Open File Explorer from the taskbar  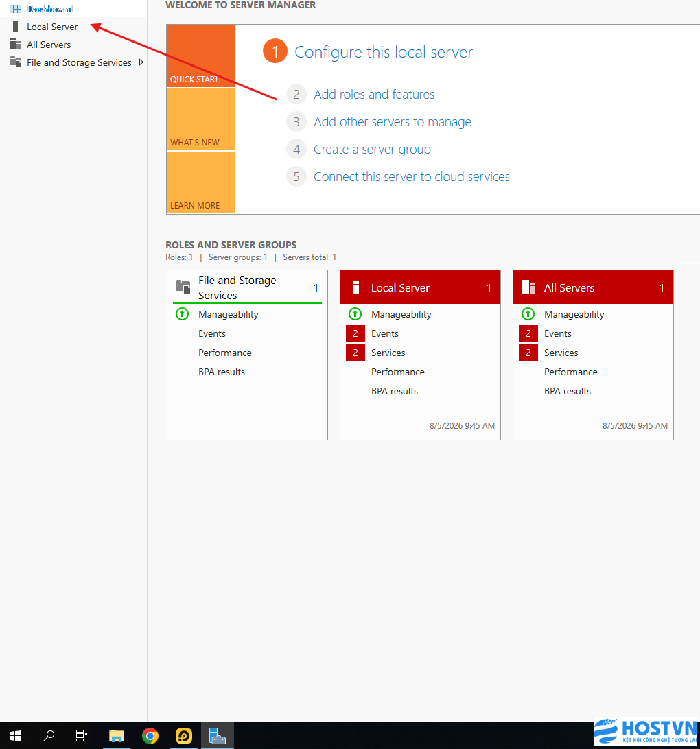tap(116, 735)
